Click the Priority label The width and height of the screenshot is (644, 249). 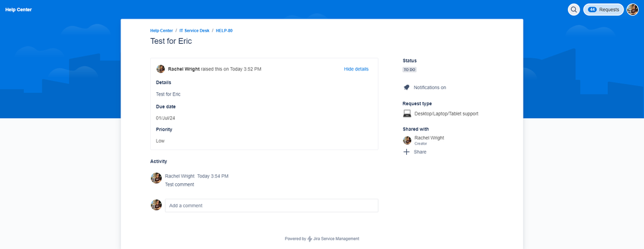click(164, 130)
